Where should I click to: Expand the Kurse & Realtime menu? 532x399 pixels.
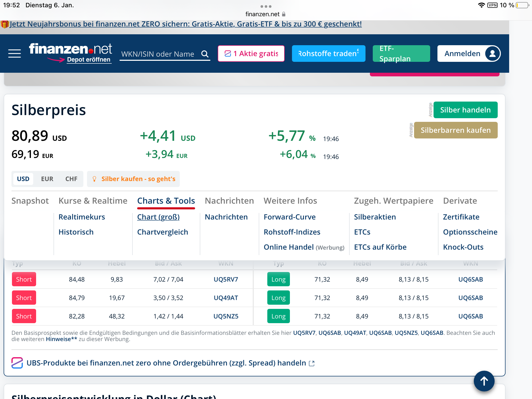tap(93, 201)
